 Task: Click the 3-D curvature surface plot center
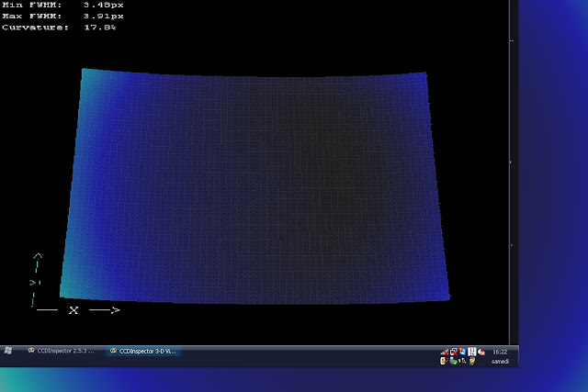tap(255, 186)
